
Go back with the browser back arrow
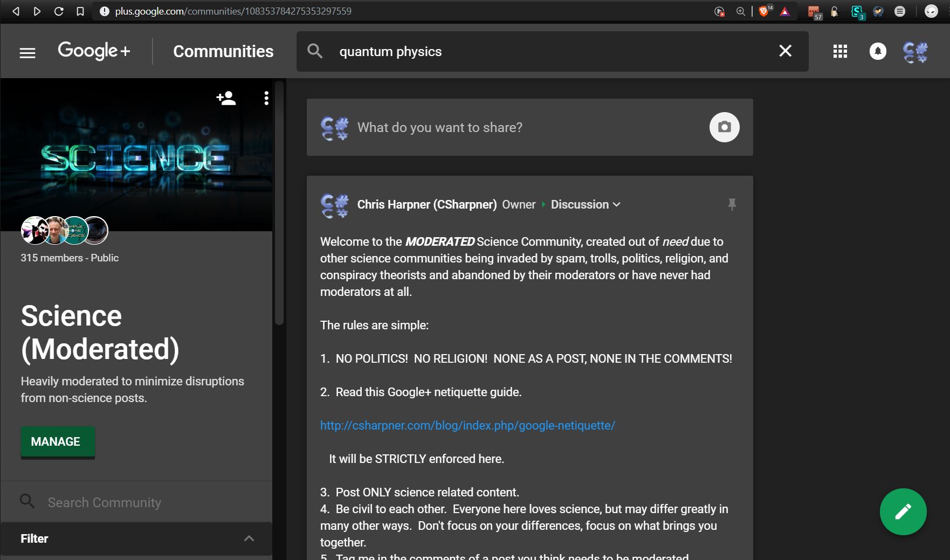tap(16, 11)
